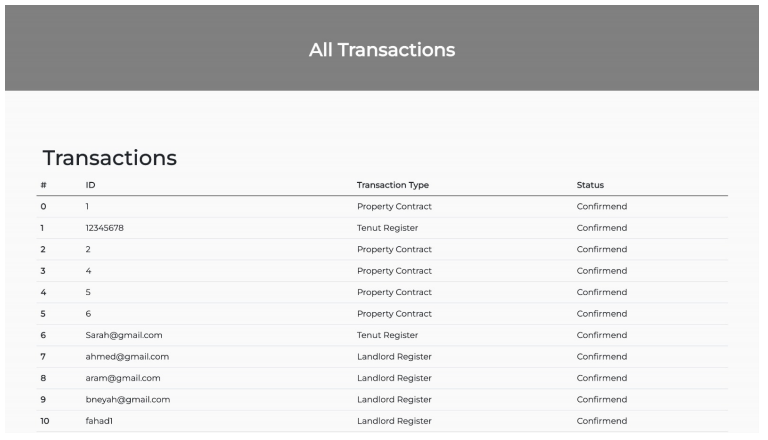Click the Status column header
The height and width of the screenshot is (440, 768).
(x=590, y=185)
